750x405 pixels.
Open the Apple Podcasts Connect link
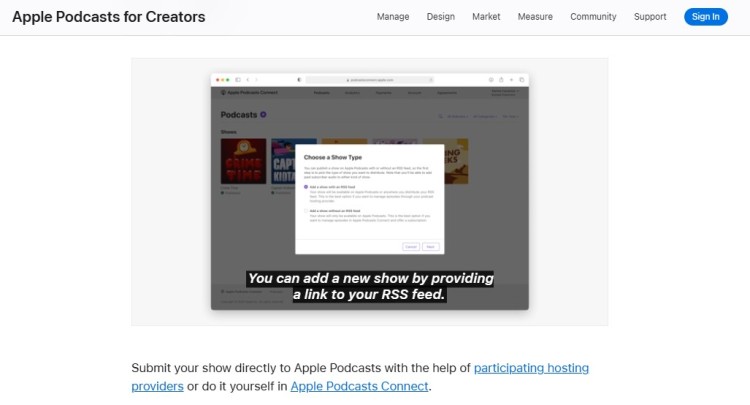coord(359,386)
